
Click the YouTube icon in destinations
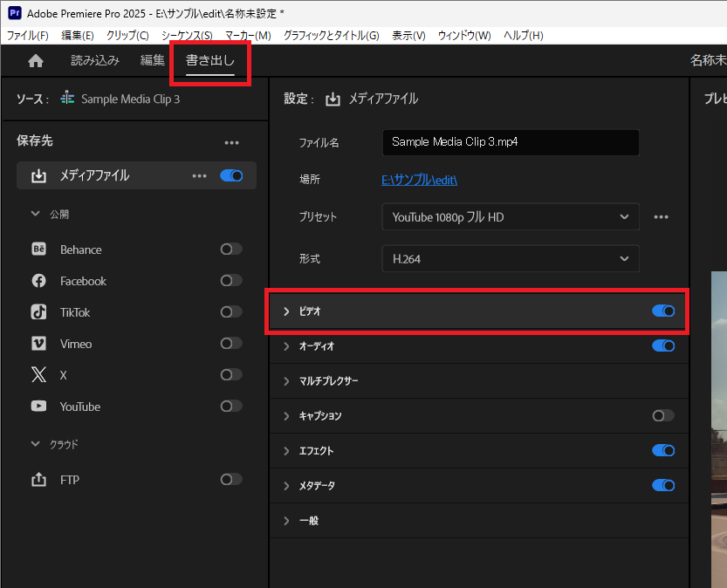[x=39, y=407]
